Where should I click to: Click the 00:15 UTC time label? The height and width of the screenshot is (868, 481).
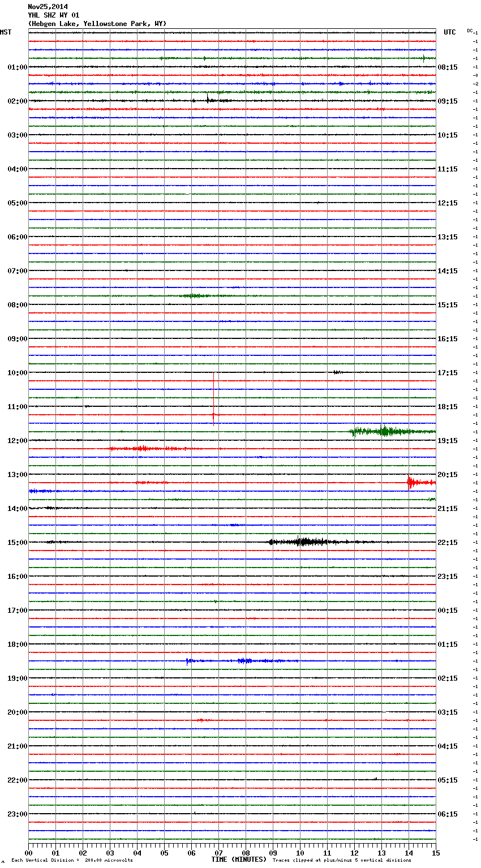coord(448,611)
